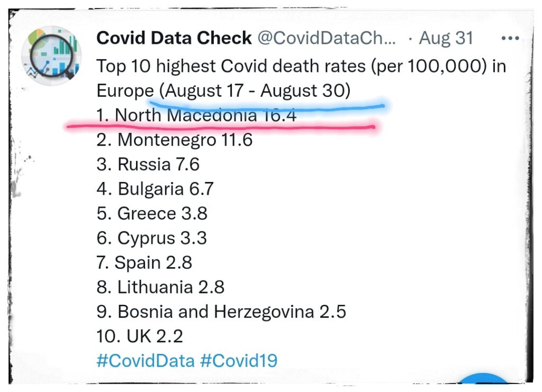Open the three-dot more options menu
Viewport: 542px width, 392px height.
(x=510, y=39)
